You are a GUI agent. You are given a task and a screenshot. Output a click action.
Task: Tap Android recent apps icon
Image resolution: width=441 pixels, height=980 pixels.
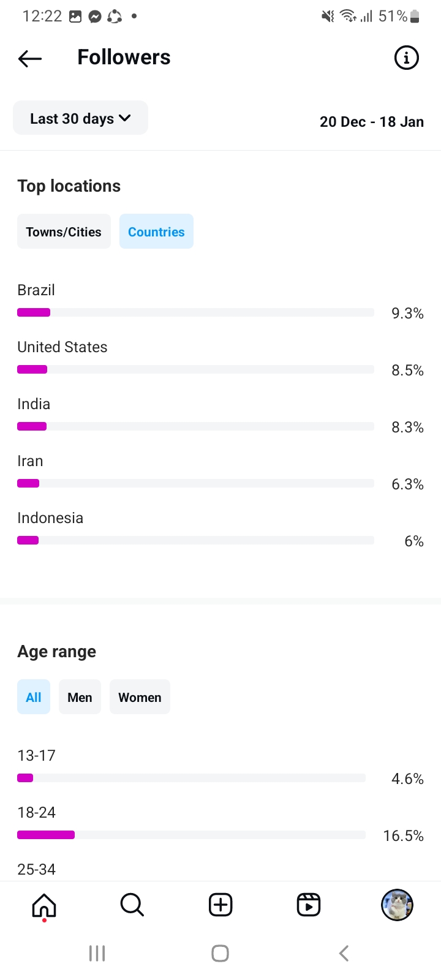(x=97, y=953)
